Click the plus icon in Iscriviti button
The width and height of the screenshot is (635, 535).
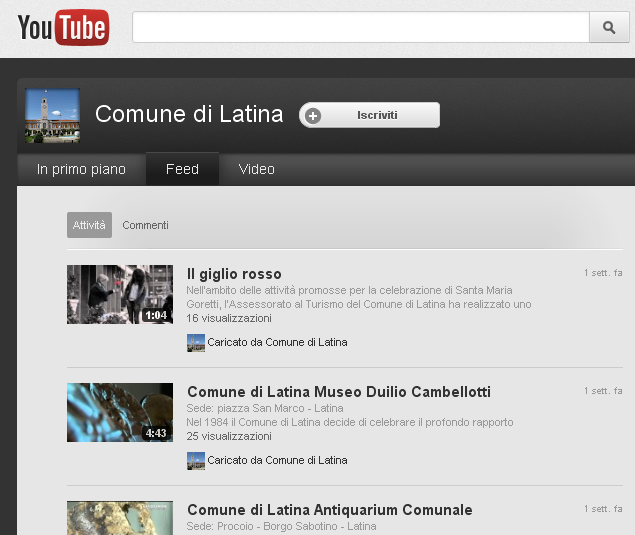313,116
